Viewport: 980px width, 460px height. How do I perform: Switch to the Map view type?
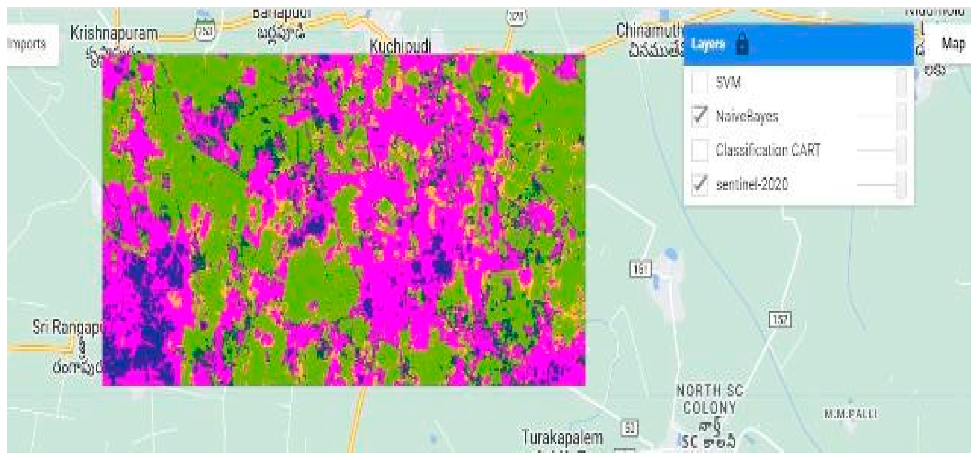pos(953,44)
